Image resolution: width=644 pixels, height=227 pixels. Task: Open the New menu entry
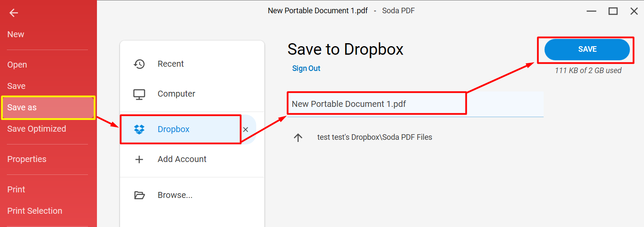click(x=16, y=34)
